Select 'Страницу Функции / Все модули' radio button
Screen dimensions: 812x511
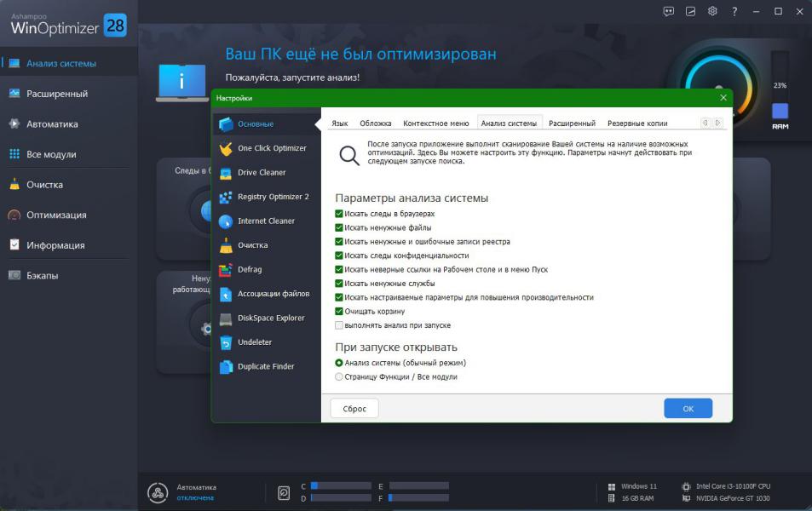point(339,376)
